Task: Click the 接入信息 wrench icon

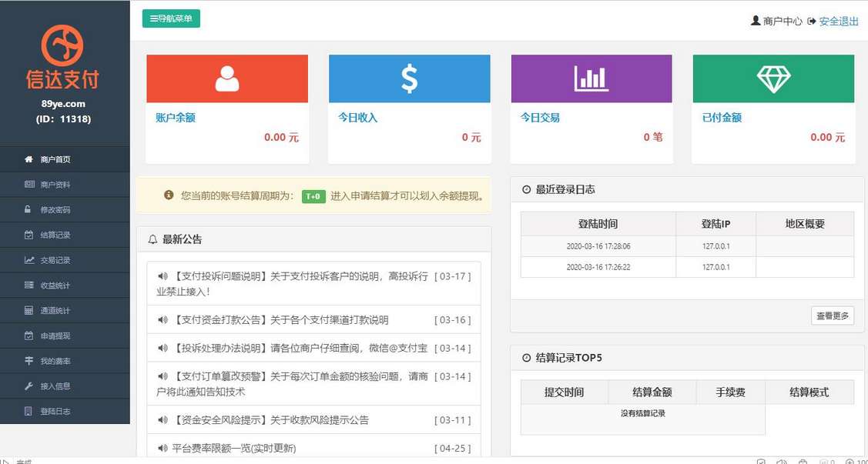Action: pyautogui.click(x=28, y=386)
